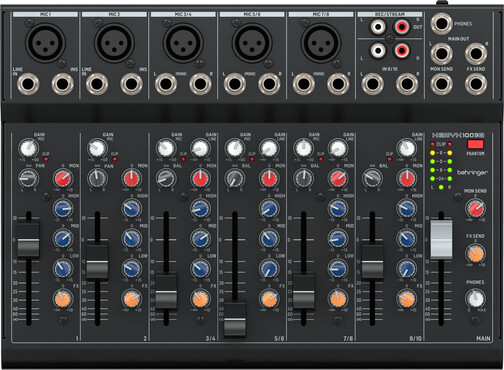The height and width of the screenshot is (370, 504).
Task: Click the channel 7/8 level fader
Action: tap(304, 291)
